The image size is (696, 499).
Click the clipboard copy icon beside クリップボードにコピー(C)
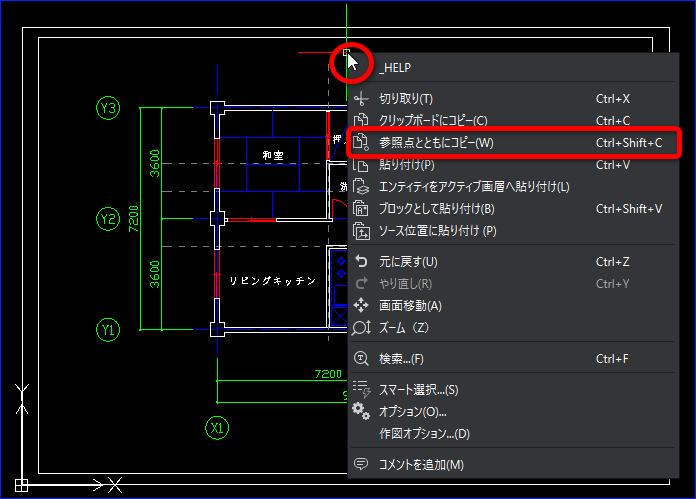click(x=361, y=120)
